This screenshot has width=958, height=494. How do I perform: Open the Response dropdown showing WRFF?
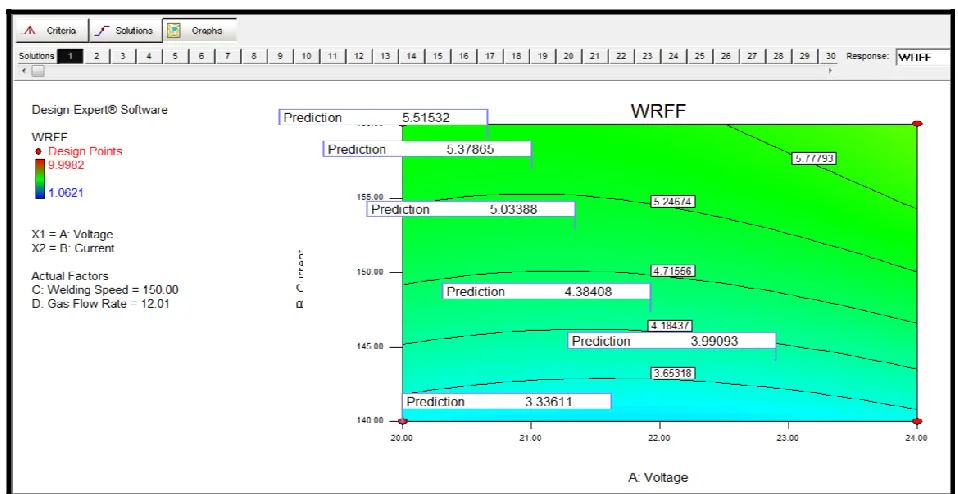click(x=923, y=57)
